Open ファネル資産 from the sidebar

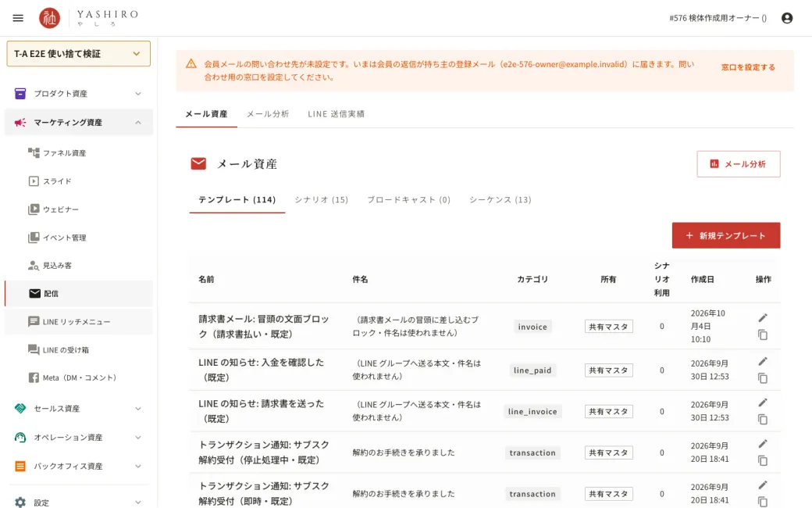pos(79,153)
